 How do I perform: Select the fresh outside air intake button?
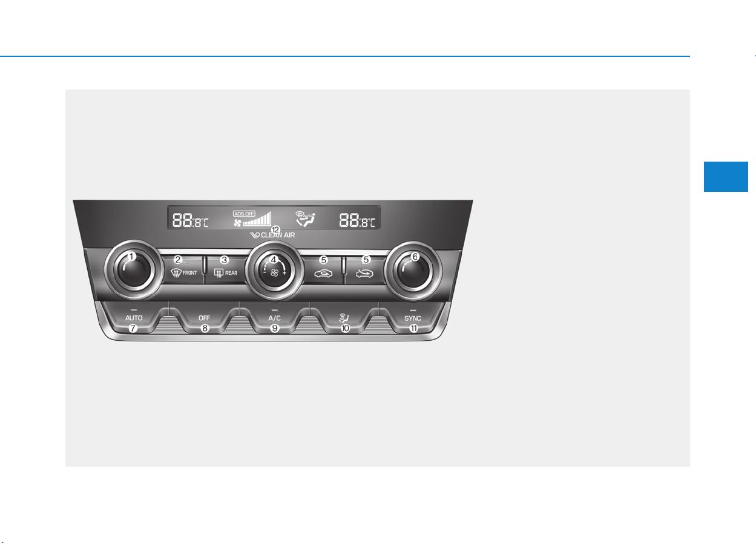point(365,269)
